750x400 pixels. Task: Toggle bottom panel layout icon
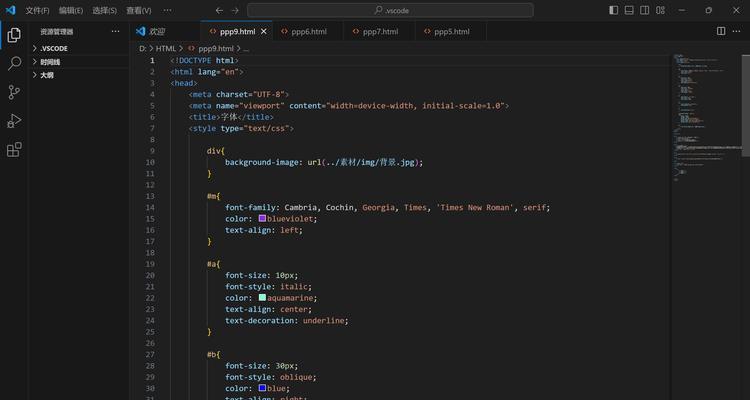(x=629, y=10)
